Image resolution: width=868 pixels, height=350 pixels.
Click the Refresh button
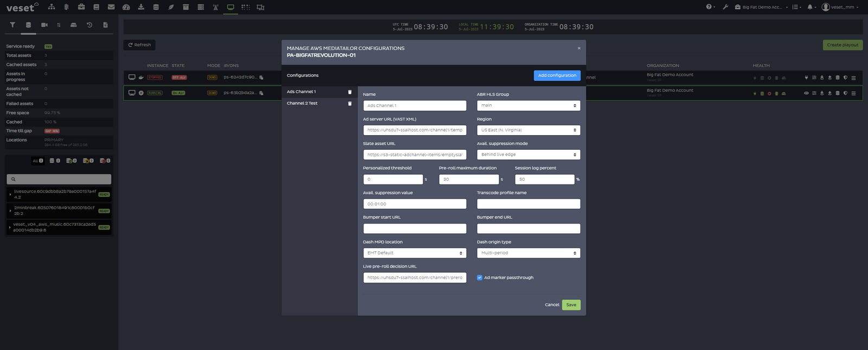point(139,45)
